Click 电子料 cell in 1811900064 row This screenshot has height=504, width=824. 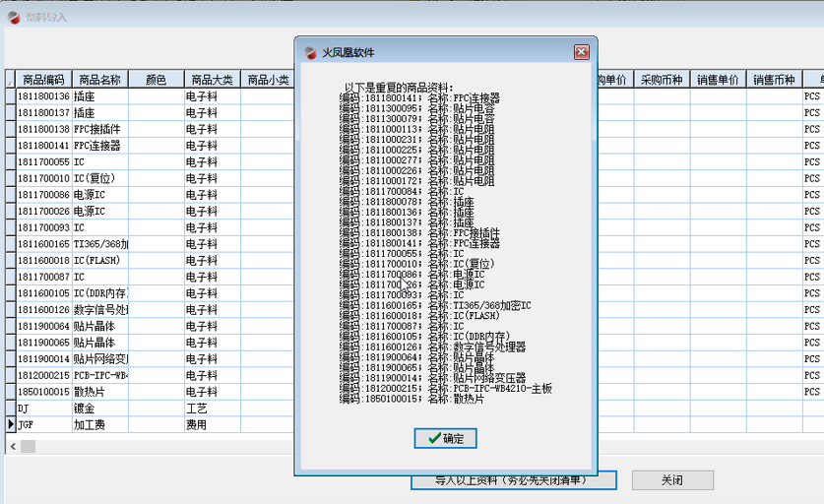213,326
